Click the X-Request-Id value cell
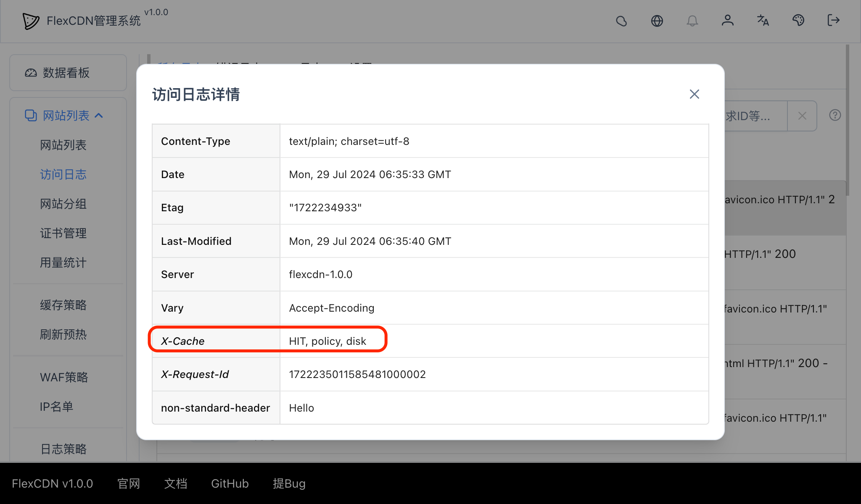Viewport: 861px width, 504px height. [357, 374]
